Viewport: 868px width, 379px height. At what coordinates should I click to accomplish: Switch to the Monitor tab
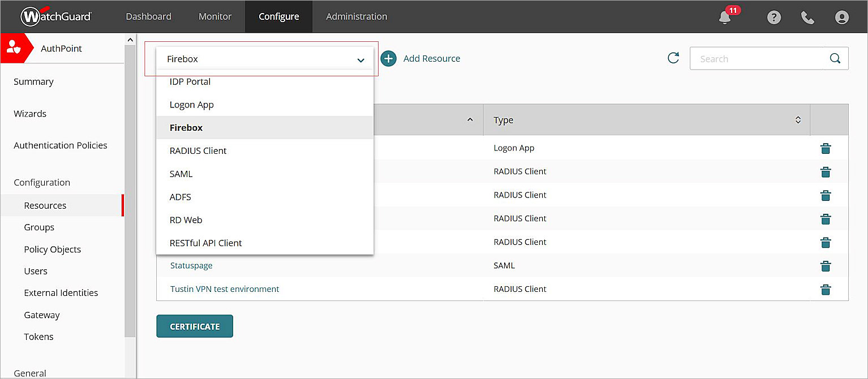point(214,16)
